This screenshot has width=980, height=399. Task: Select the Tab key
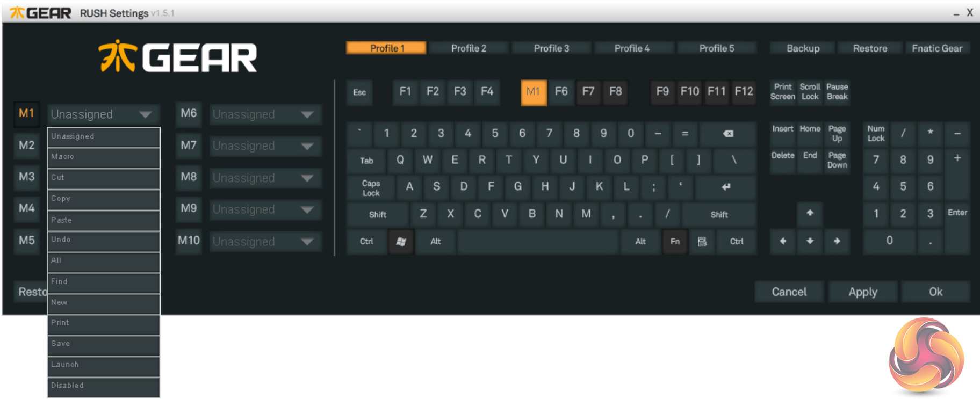coord(366,161)
